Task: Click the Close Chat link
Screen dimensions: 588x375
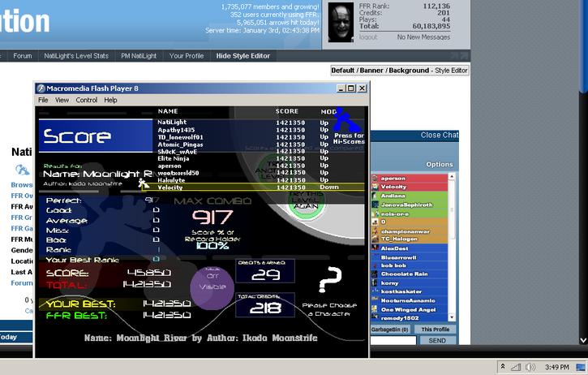Action: tap(439, 135)
